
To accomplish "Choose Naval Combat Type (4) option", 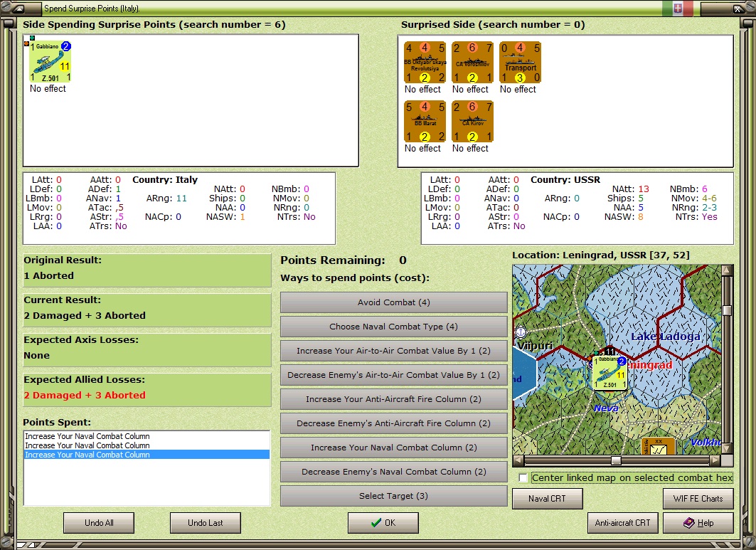I will point(393,327).
